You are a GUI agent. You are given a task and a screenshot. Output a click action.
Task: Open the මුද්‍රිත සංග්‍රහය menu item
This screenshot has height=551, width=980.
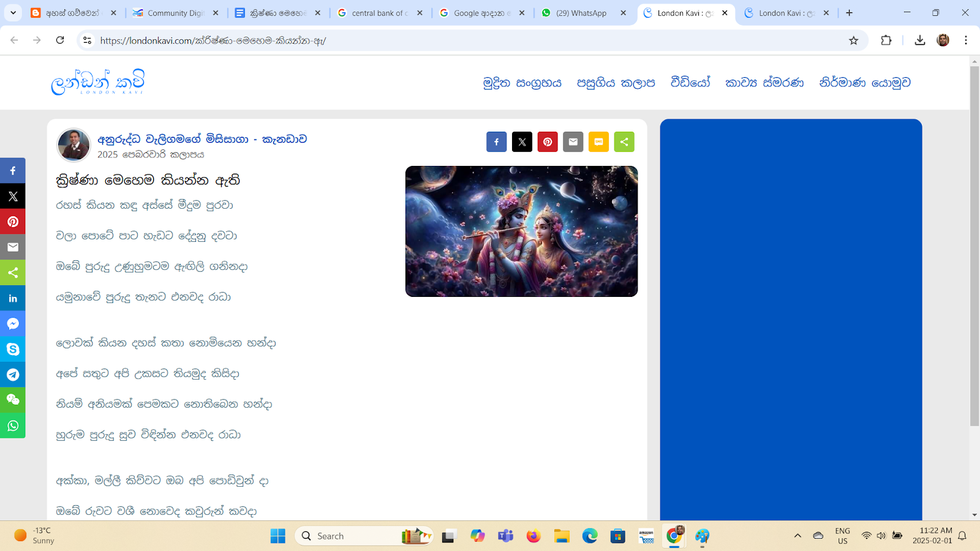(522, 83)
